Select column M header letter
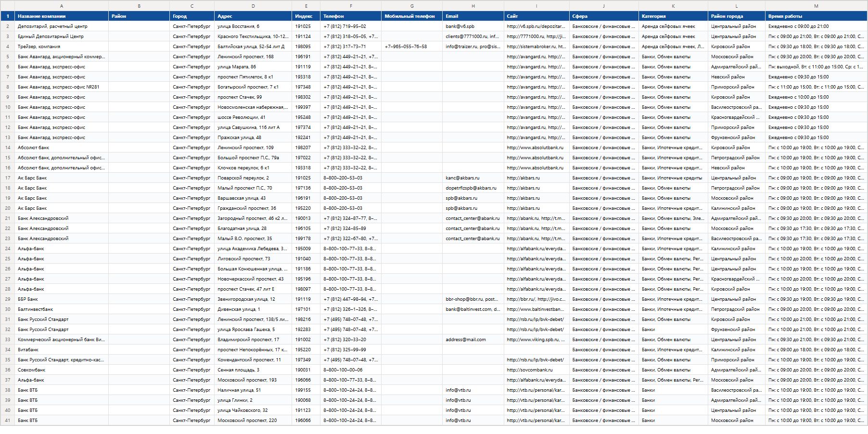This screenshot has height=434, width=868. click(x=816, y=6)
